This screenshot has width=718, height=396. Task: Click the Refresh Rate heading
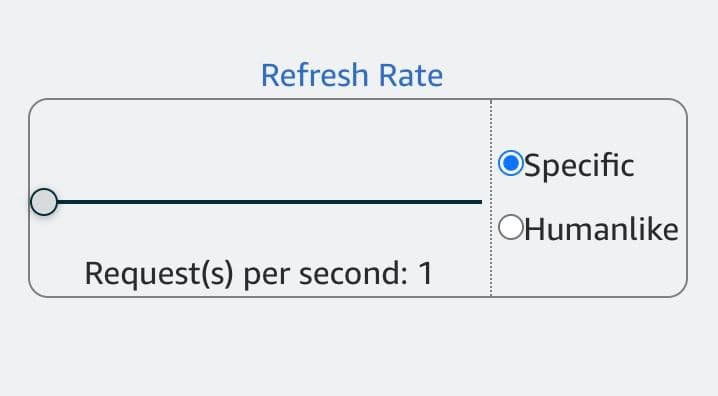tap(352, 75)
